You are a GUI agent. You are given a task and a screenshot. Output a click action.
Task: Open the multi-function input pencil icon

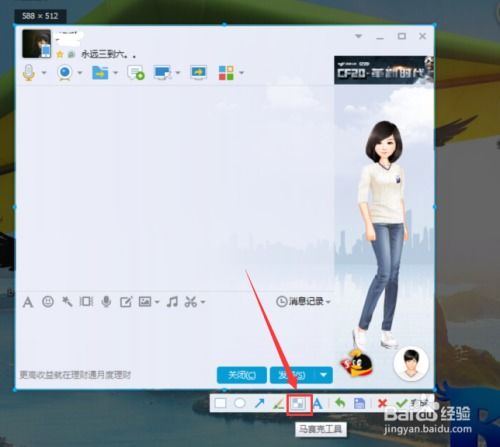[126, 302]
